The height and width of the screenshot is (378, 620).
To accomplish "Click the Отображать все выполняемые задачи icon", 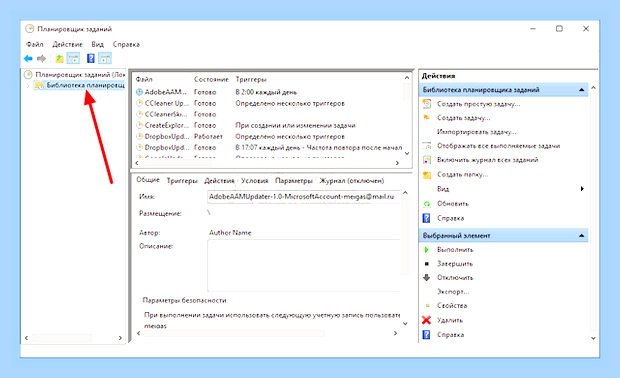I will coord(427,146).
